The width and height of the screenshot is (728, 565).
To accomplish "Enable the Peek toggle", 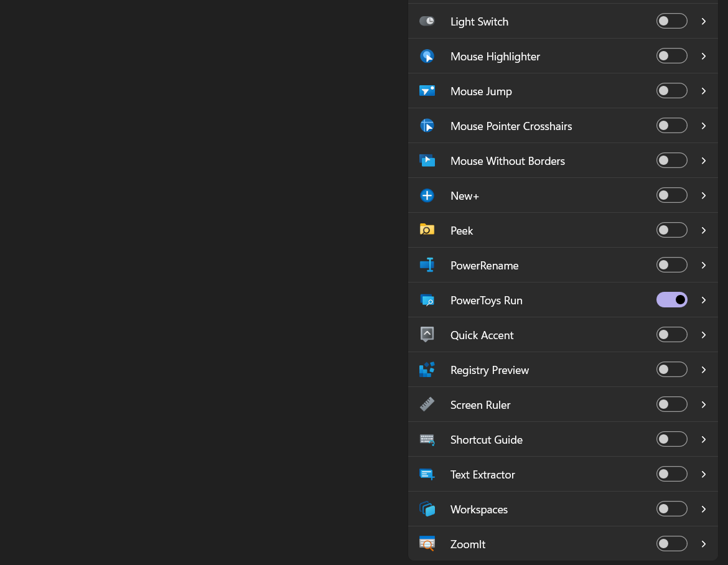I will 671,230.
